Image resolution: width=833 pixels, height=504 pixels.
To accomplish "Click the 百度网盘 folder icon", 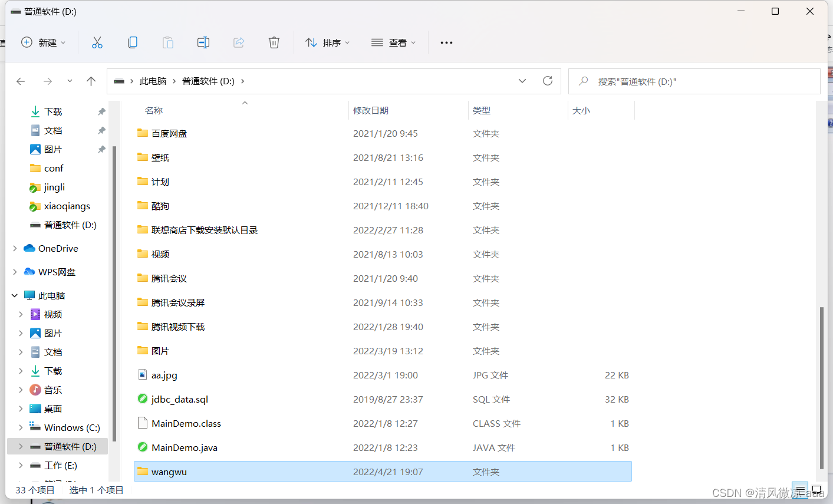I will click(142, 133).
